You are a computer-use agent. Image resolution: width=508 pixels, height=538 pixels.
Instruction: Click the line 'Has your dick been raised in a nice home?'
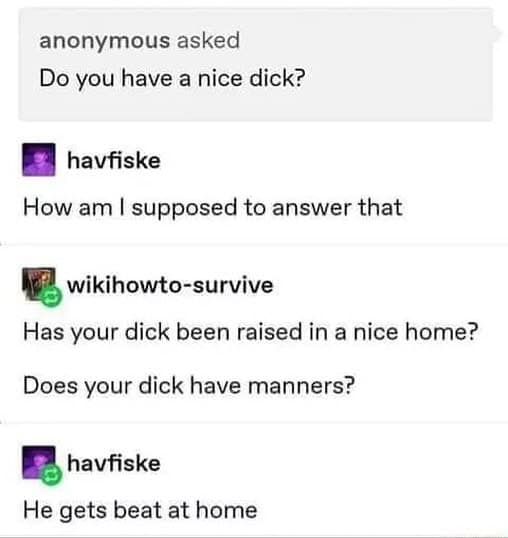(250, 332)
